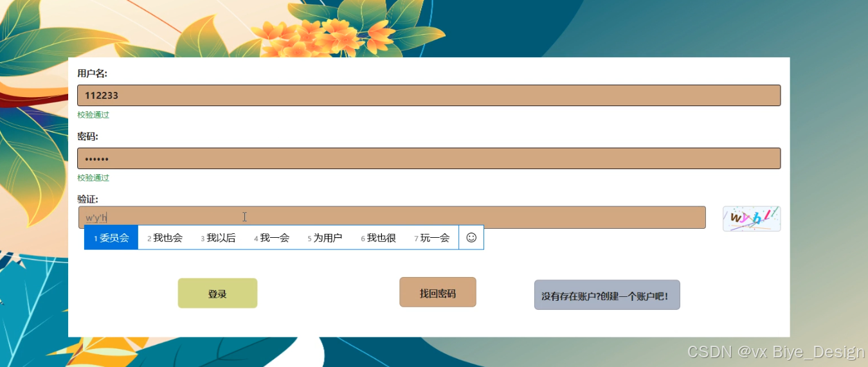This screenshot has width=868, height=367.
Task: Focus the 用户名 field containing 112233
Action: tap(429, 95)
